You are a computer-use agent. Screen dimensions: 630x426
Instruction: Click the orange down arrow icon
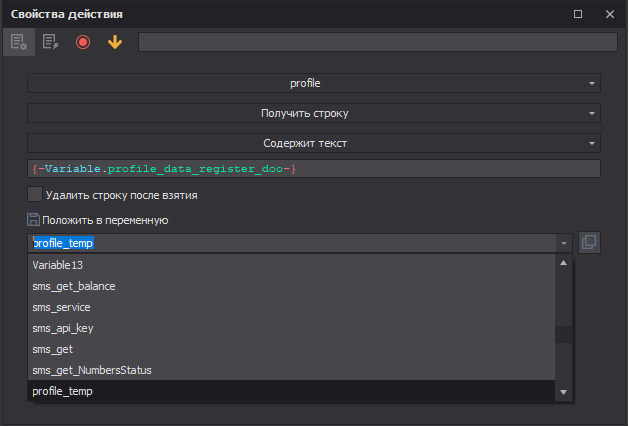pyautogui.click(x=114, y=42)
